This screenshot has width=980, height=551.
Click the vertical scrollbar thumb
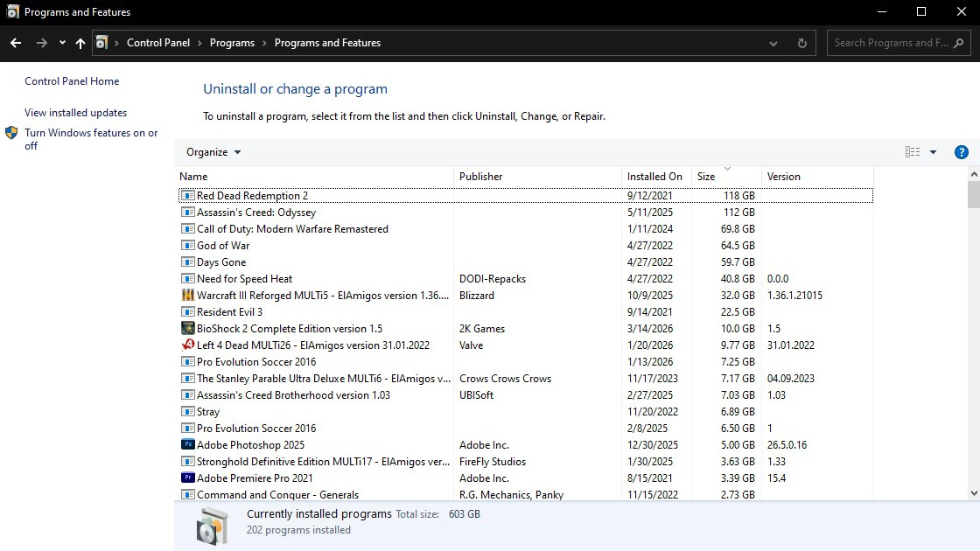973,194
